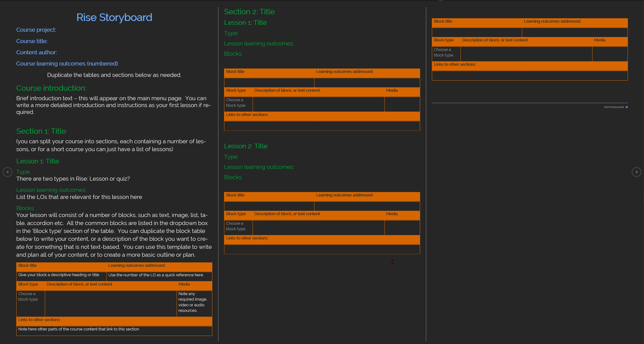Click the blue End of document marker
This screenshot has width=644, height=344.
[x=627, y=107]
